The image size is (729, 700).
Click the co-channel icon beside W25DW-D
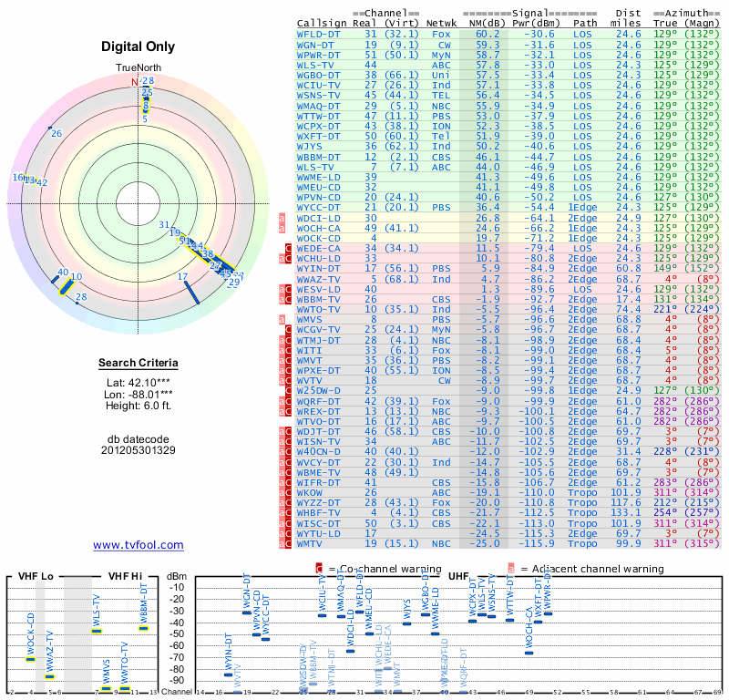tap(288, 391)
